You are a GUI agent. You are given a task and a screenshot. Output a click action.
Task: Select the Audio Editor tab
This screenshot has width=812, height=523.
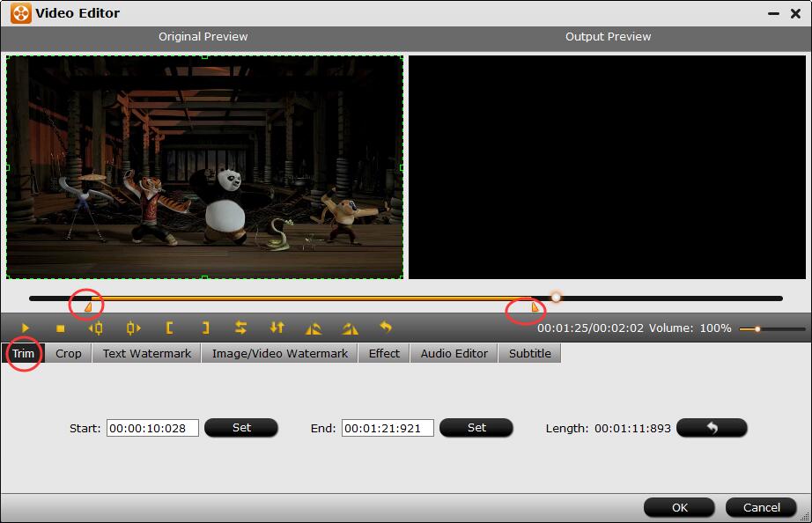tap(454, 353)
